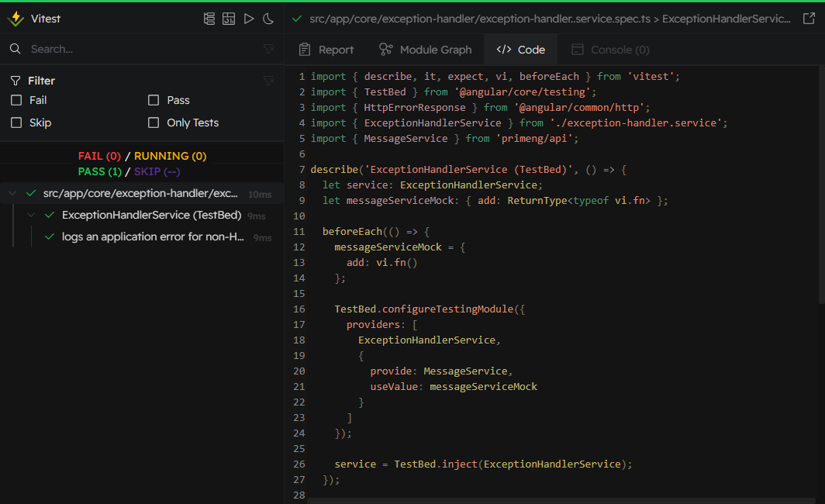This screenshot has width=825, height=504.
Task: Click pass checkmark of ExceptionHandlerService suite
Action: 50,215
